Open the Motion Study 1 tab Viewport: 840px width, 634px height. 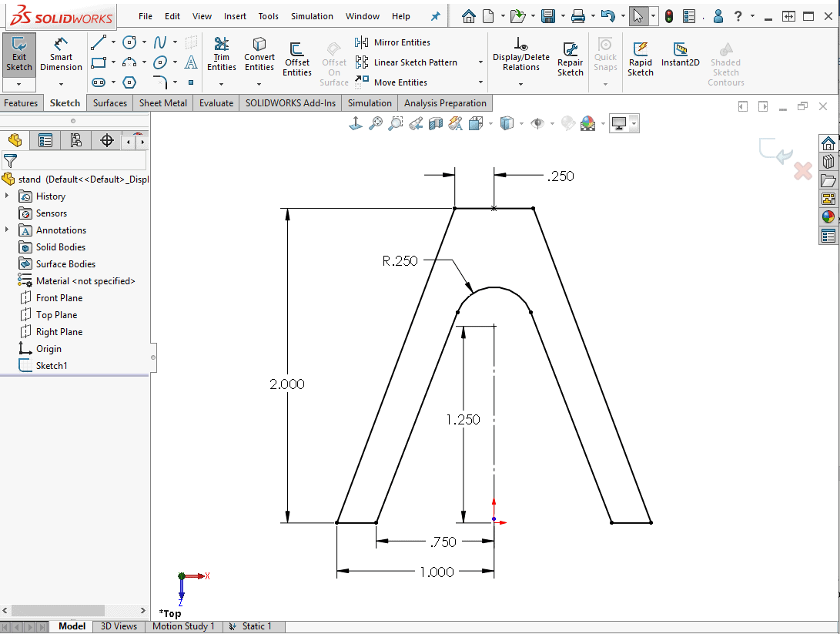click(x=183, y=626)
